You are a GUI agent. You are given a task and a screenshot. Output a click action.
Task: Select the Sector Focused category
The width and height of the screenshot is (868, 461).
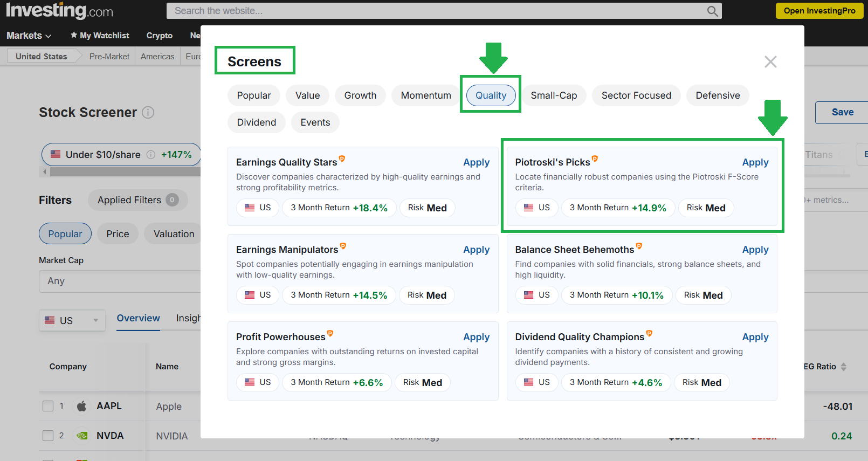[636, 95]
